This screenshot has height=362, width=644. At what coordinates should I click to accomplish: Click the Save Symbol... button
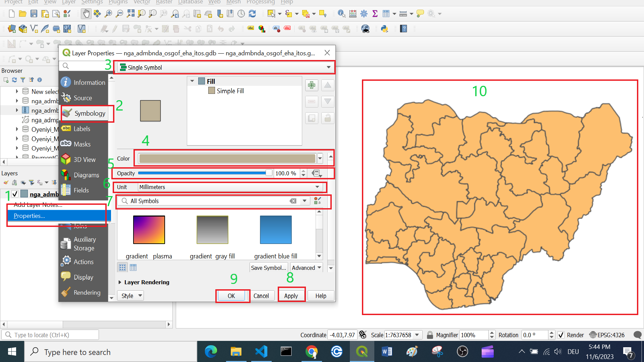click(x=268, y=267)
